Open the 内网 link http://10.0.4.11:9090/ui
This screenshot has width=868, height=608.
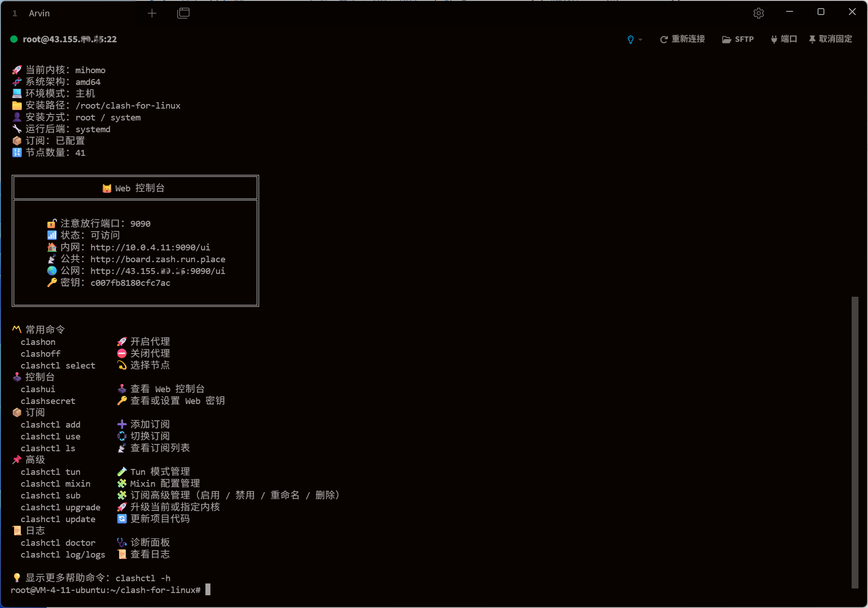150,247
